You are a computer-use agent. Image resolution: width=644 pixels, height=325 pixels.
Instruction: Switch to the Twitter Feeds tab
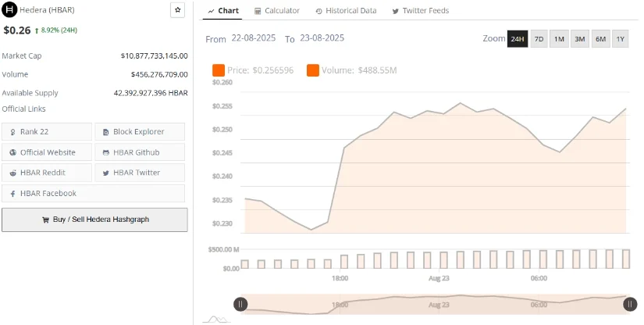(421, 11)
